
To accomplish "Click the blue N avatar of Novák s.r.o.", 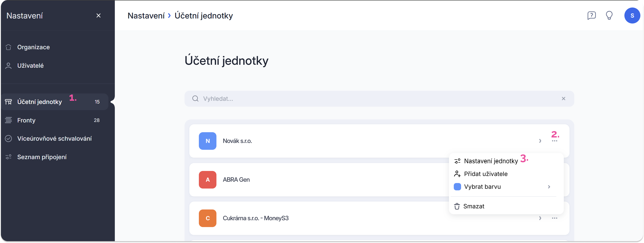I will (208, 141).
